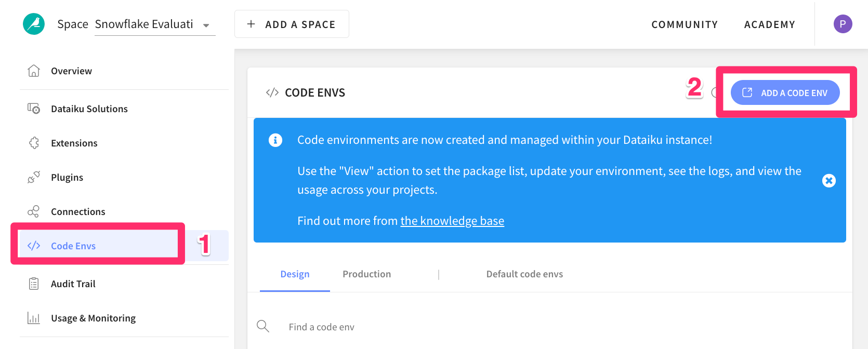Open Extensions using the puzzle icon
868x349 pixels.
pyautogui.click(x=34, y=143)
